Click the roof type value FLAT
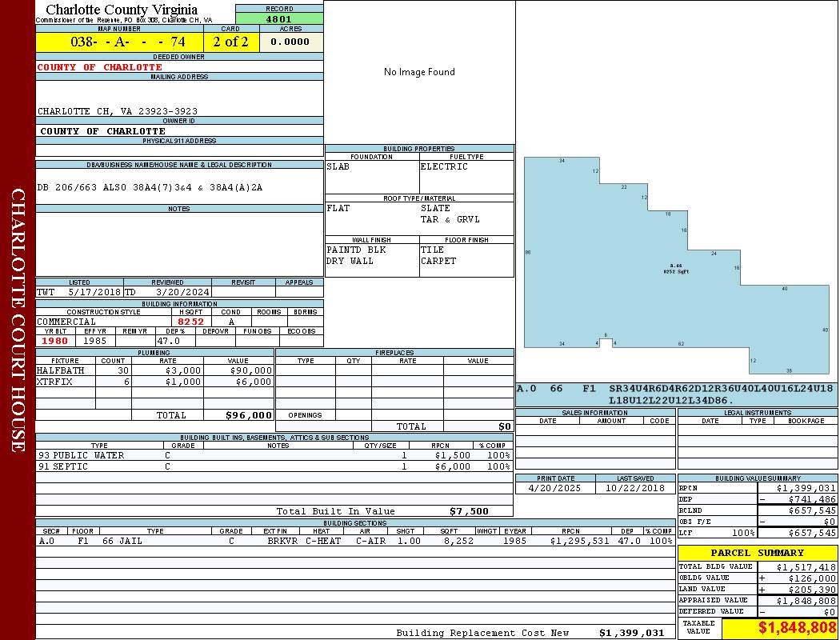The height and width of the screenshot is (640, 840). click(338, 208)
